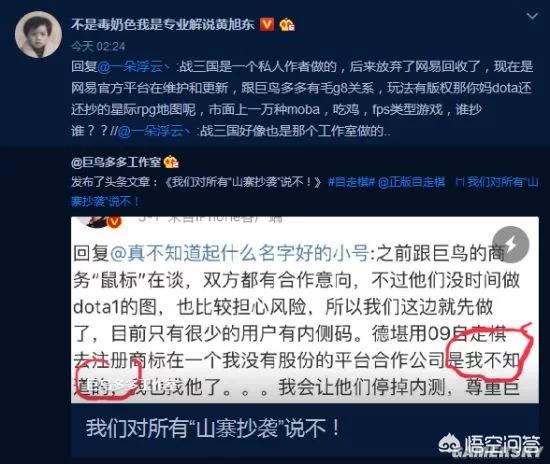Click the article title banner 我们对所有山寨抄袭说不
The image size is (550, 464).
point(304,429)
